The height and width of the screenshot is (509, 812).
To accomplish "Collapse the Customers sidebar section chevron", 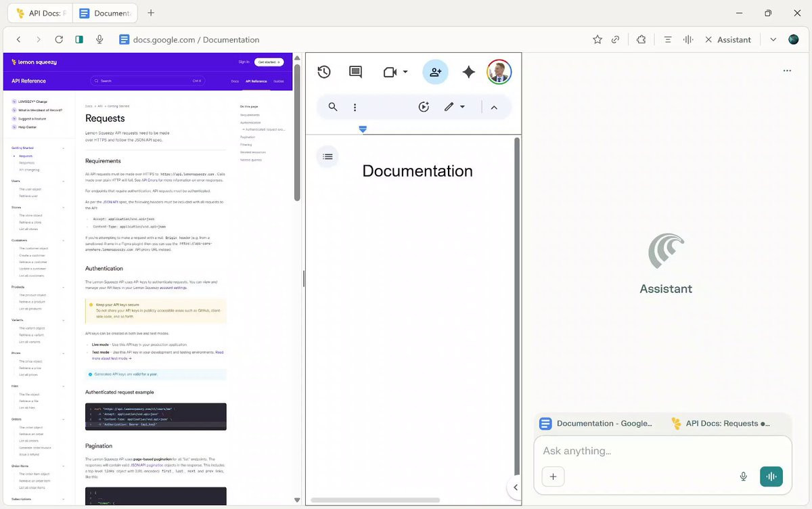I will click(x=64, y=240).
